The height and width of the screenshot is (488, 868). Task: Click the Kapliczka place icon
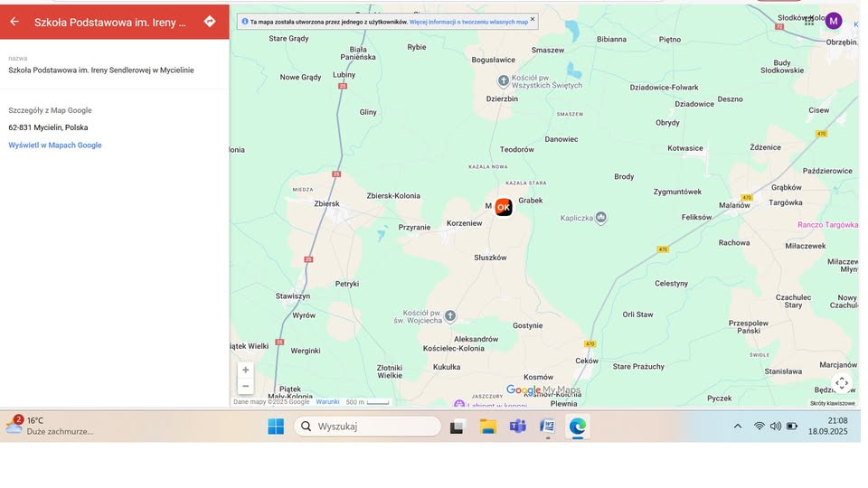pyautogui.click(x=601, y=218)
